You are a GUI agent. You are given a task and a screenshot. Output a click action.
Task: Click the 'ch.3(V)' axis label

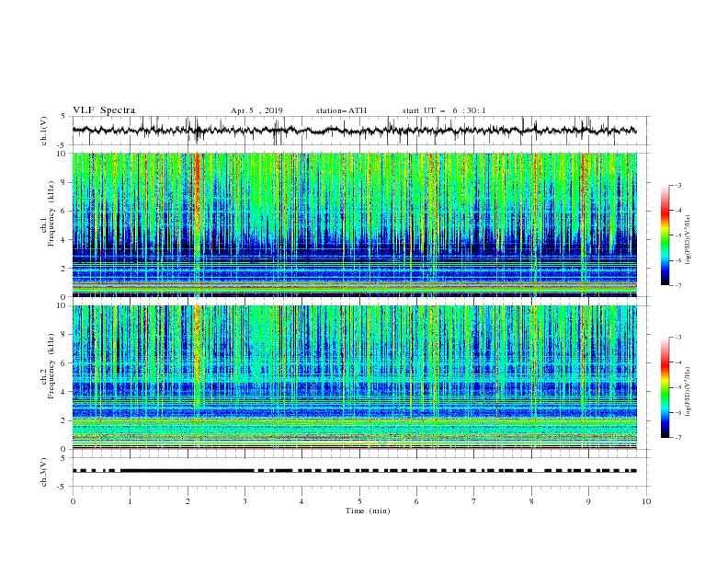coord(44,472)
